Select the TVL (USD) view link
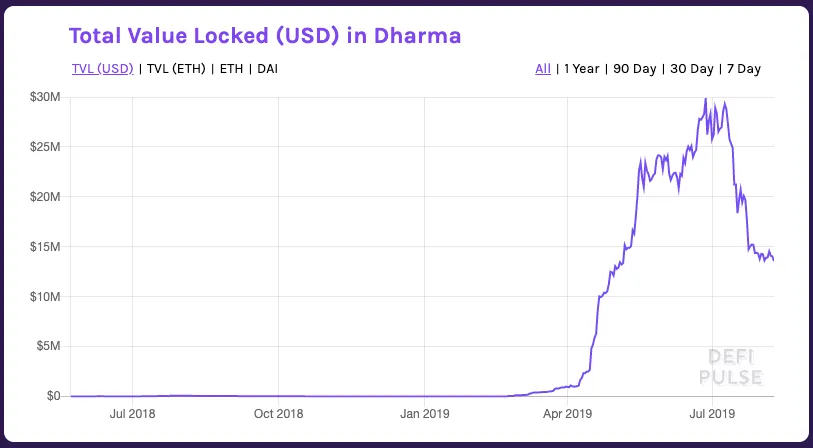Screen dimensions: 813x448 (103, 68)
